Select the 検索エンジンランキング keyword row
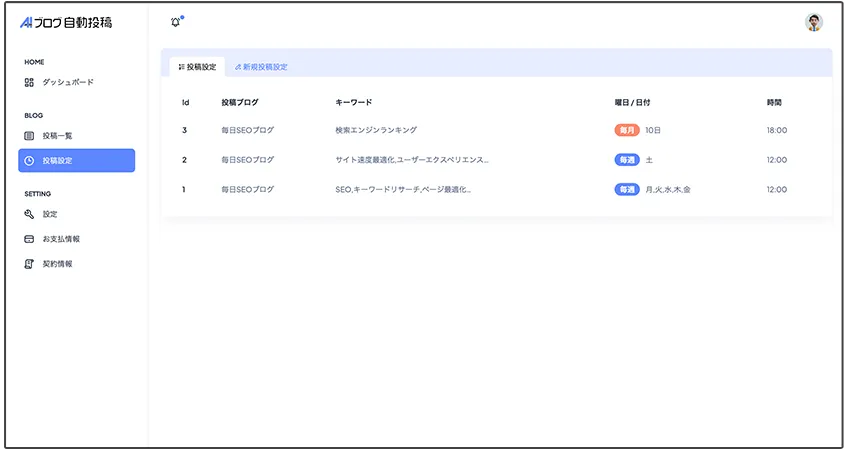Image resolution: width=850 pixels, height=450 pixels. coord(376,130)
